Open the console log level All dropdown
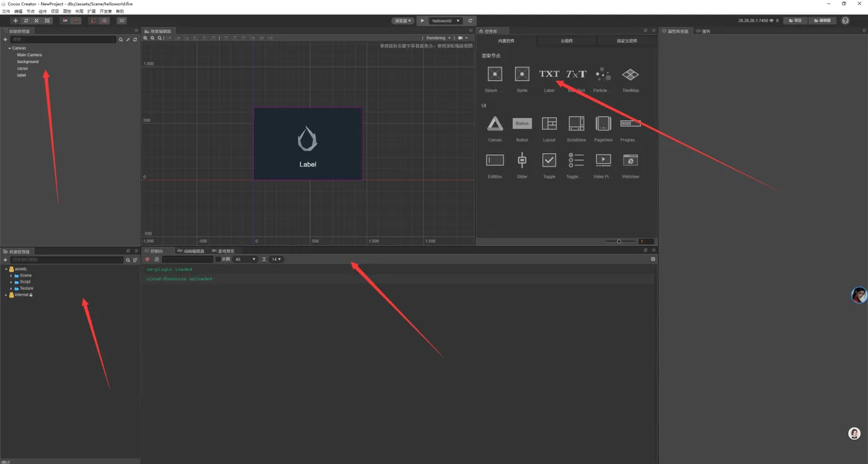868x464 pixels. tap(245, 260)
